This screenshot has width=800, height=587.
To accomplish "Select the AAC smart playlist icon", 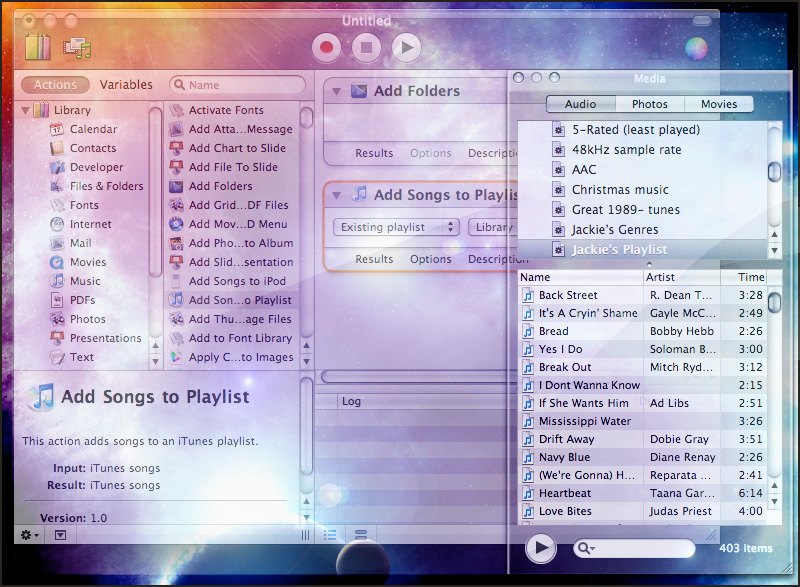I will tap(559, 170).
